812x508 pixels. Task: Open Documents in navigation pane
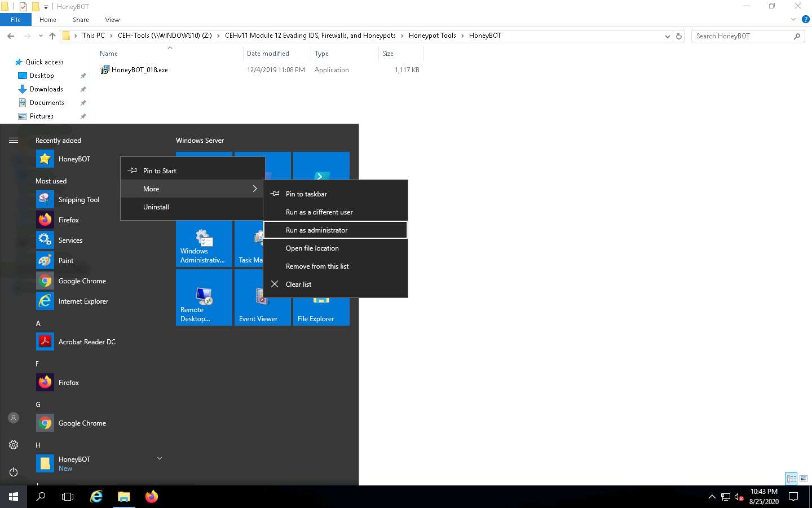pos(47,103)
